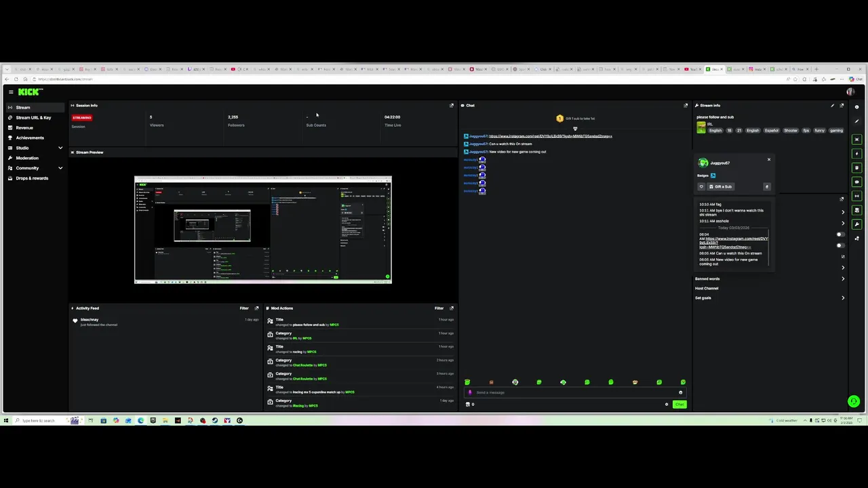Pop out the Session info panel
Viewport: 868px width, 488px height.
452,105
